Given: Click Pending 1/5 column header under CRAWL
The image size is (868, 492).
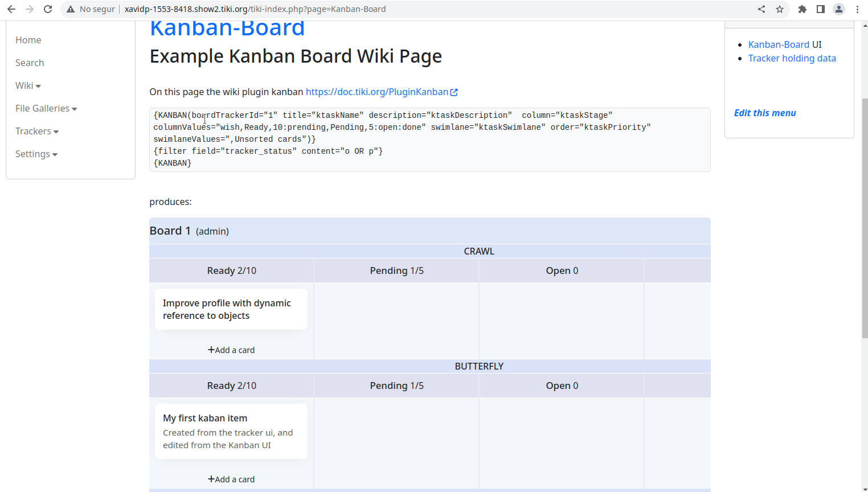Looking at the screenshot, I should pos(396,270).
